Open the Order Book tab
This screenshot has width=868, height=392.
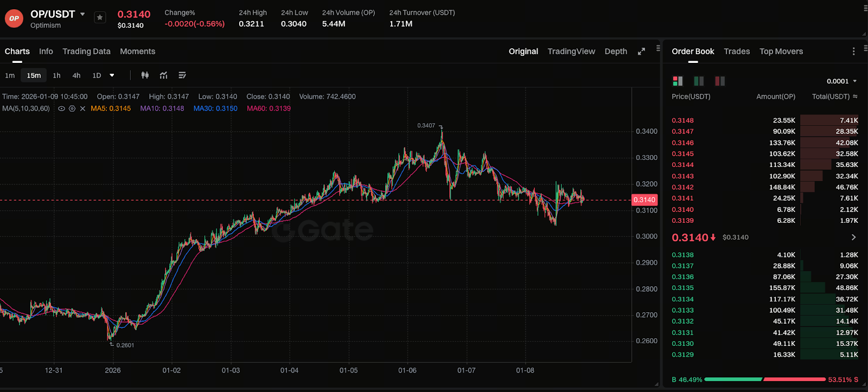693,52
